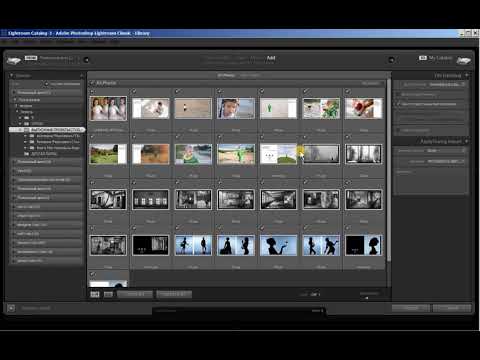Click the minimal-view toggle icon in bottom-left corner
Image resolution: width=480 pixels, height=360 pixels.
coord(11,308)
